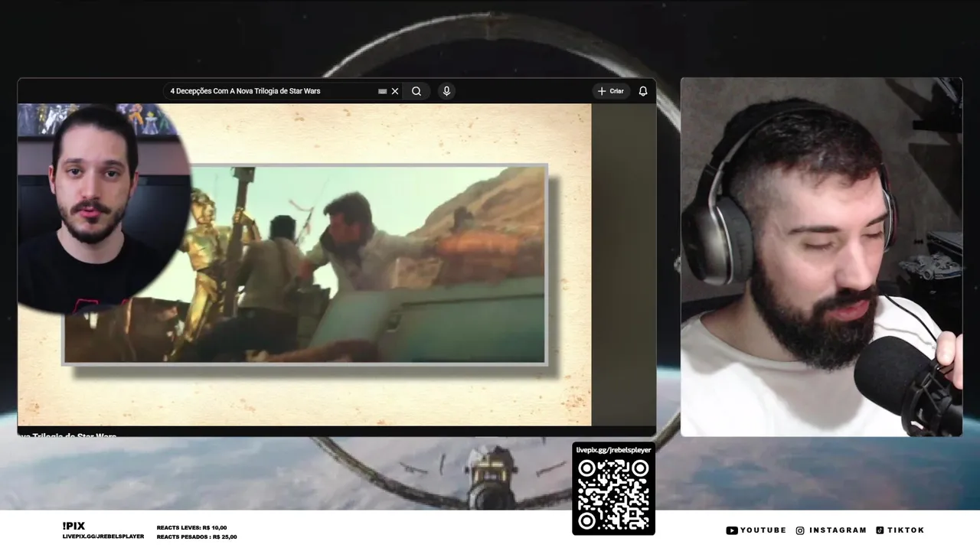
Task: Open the notifications bell
Action: coord(643,91)
